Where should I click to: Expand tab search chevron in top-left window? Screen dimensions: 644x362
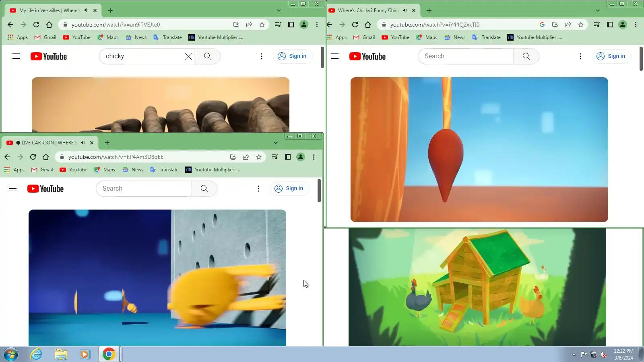(x=279, y=10)
